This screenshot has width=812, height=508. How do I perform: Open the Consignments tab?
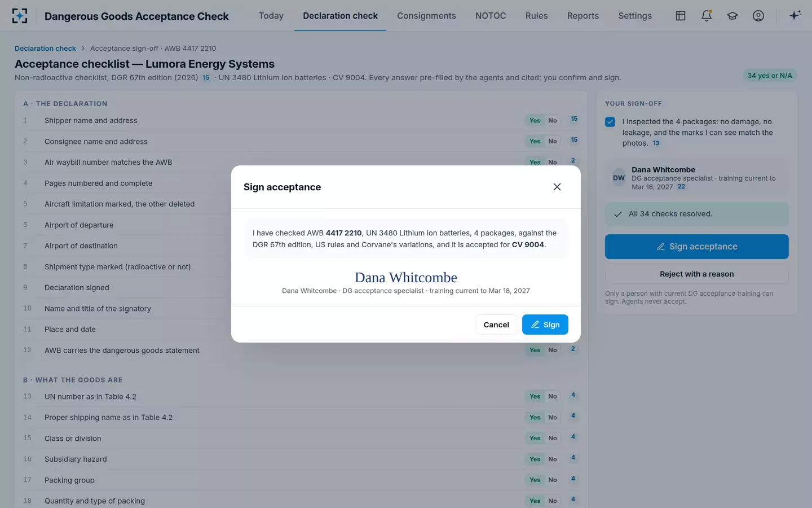click(x=426, y=16)
